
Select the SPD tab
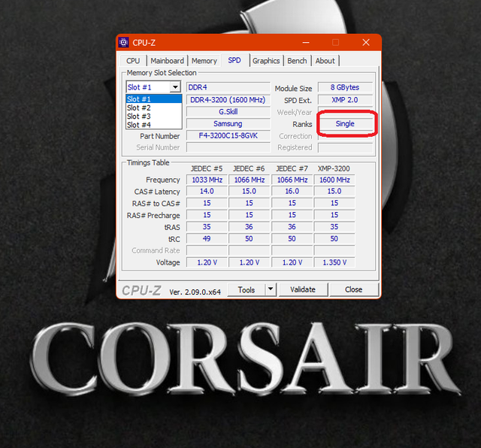click(234, 60)
